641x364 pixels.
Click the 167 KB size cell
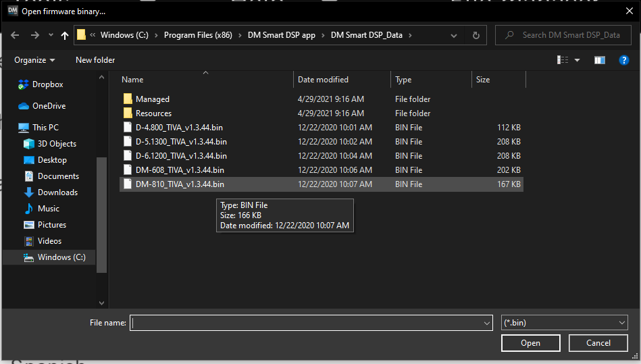[509, 184]
